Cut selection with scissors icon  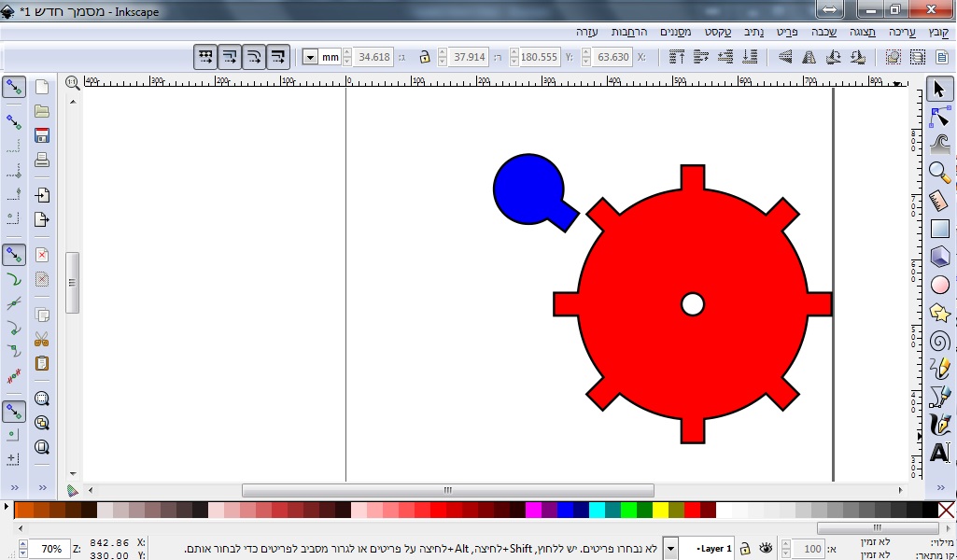(41, 339)
